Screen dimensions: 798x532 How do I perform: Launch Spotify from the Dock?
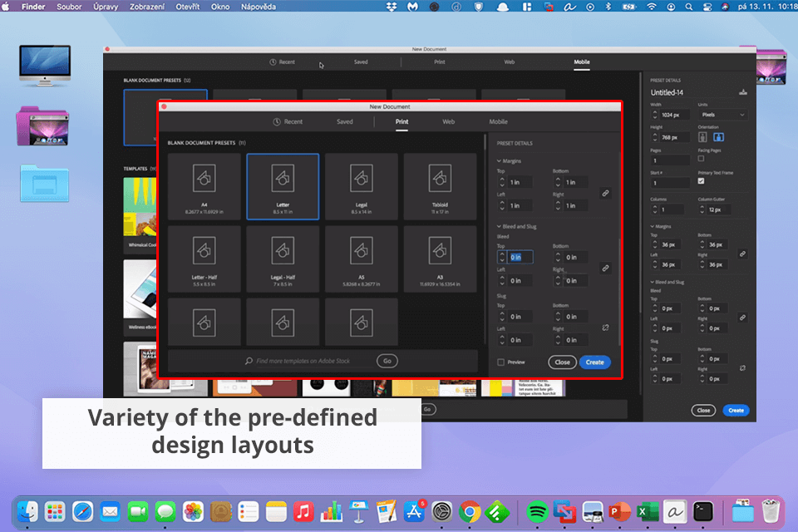[537, 512]
